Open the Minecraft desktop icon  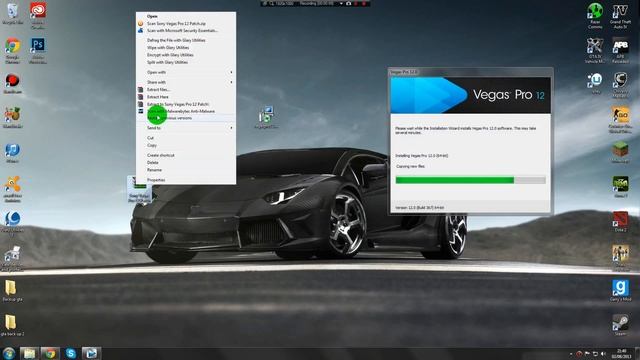pos(620,153)
